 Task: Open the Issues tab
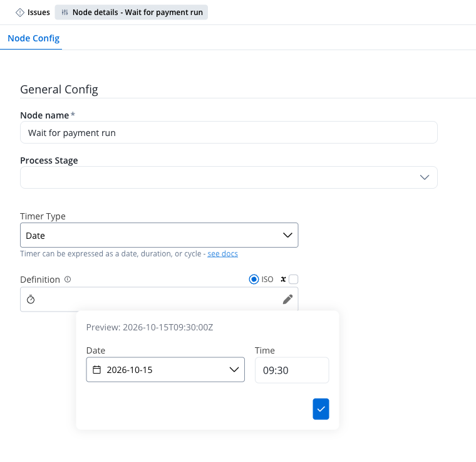click(33, 12)
